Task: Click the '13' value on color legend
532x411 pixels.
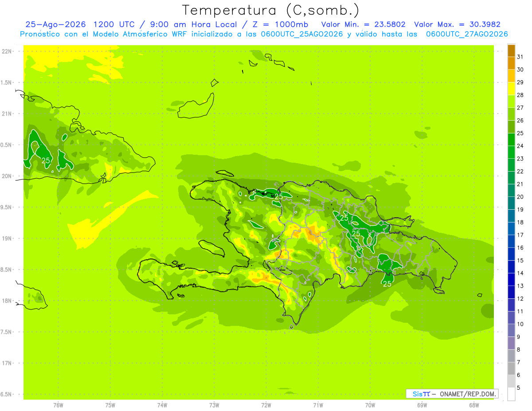Action: point(520,286)
